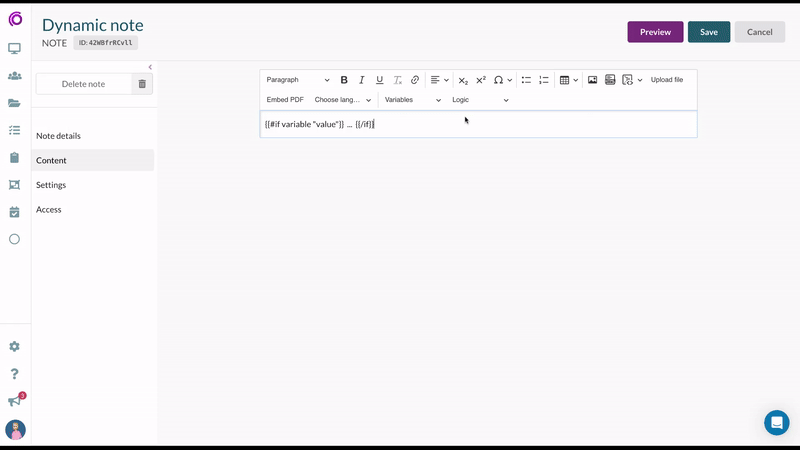This screenshot has height=450, width=800.
Task: Click the subscript icon
Action: coord(463,80)
